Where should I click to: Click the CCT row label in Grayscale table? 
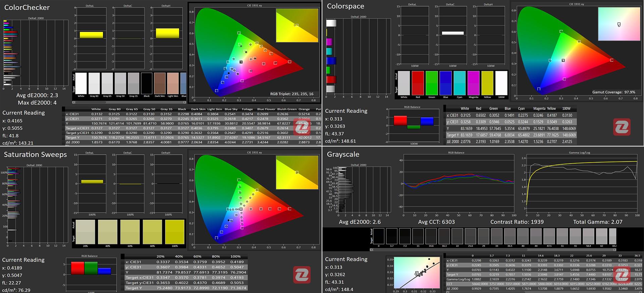(449, 284)
